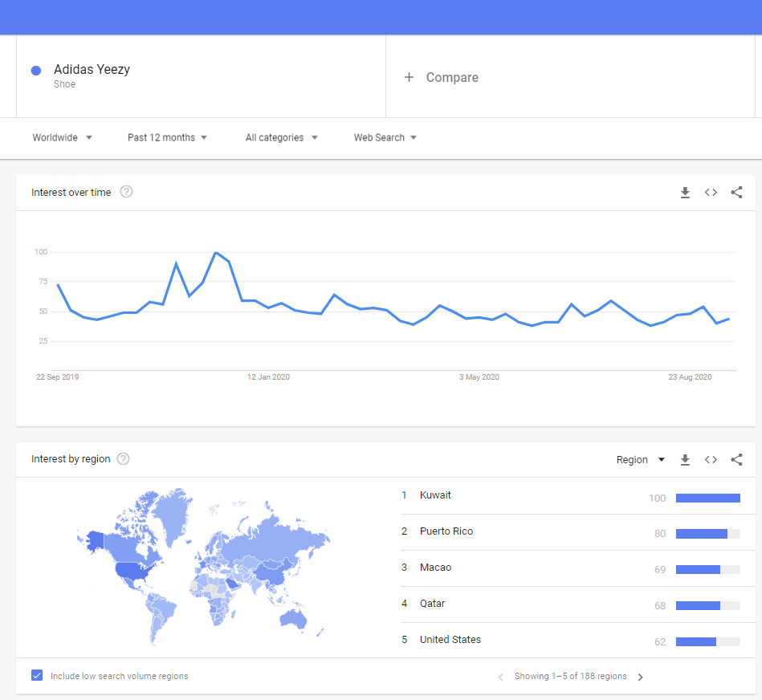The image size is (762, 700).
Task: Click the peak point of the interest line
Action: (x=216, y=253)
